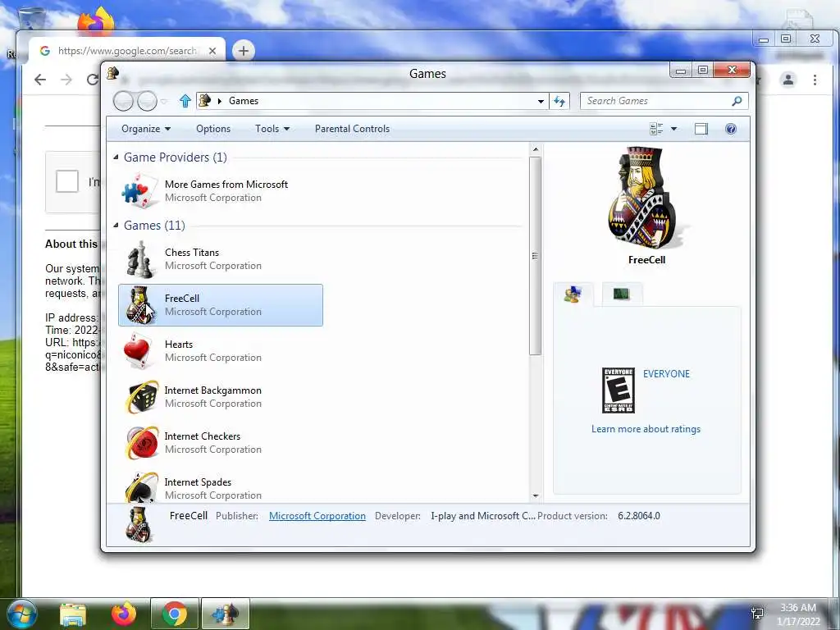Image resolution: width=840 pixels, height=630 pixels.
Task: Select Internet Backgammon label
Action: coord(212,390)
